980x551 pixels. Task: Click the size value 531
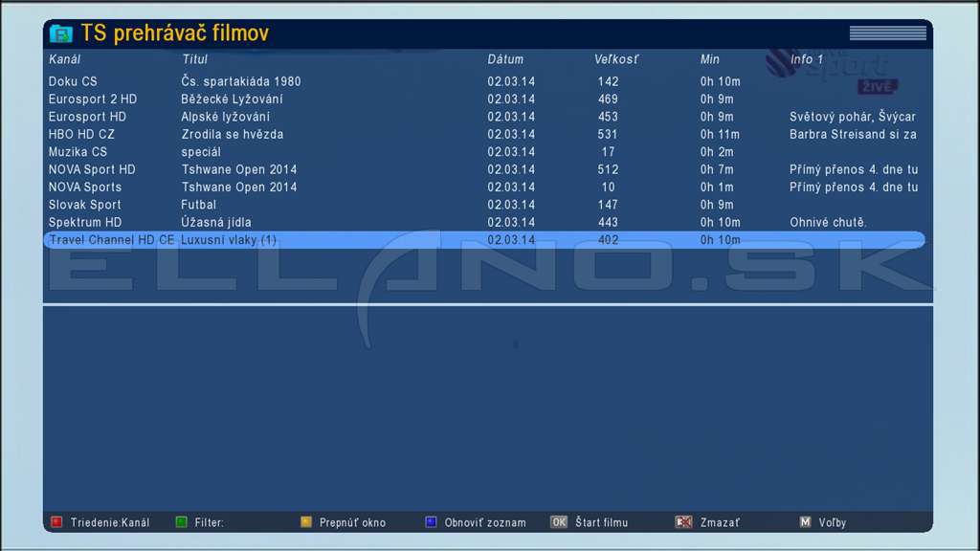tap(608, 134)
